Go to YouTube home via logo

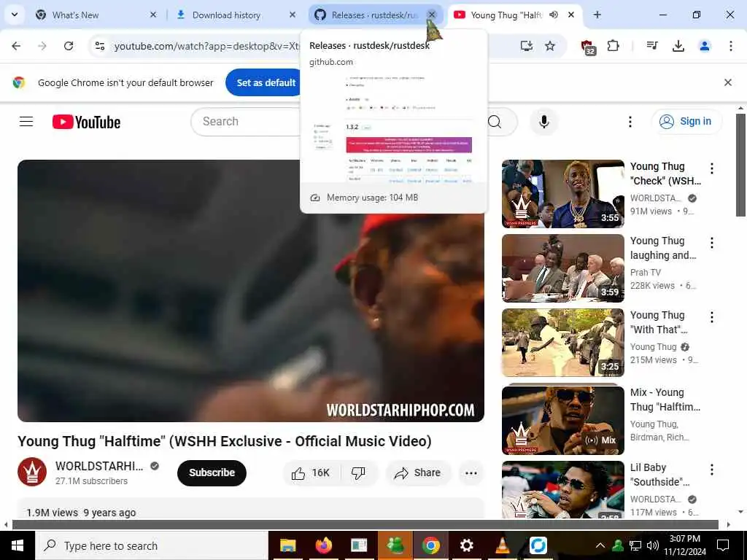coord(86,122)
